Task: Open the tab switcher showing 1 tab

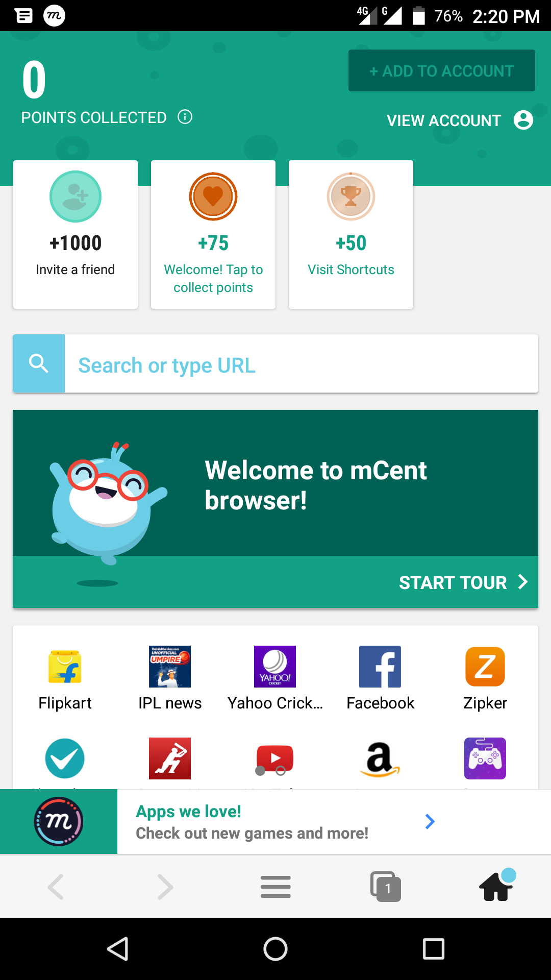Action: (x=386, y=887)
